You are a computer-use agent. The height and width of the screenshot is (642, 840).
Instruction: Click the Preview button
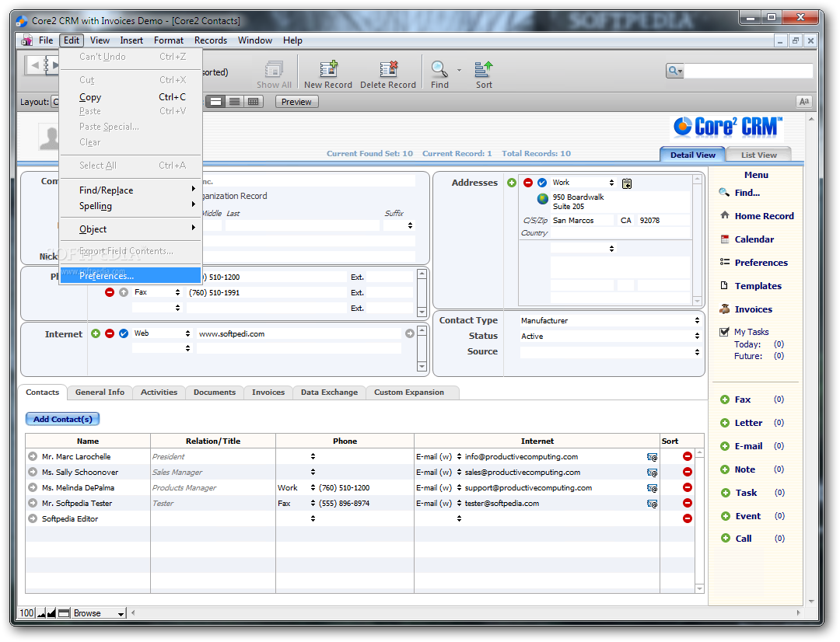coord(296,102)
